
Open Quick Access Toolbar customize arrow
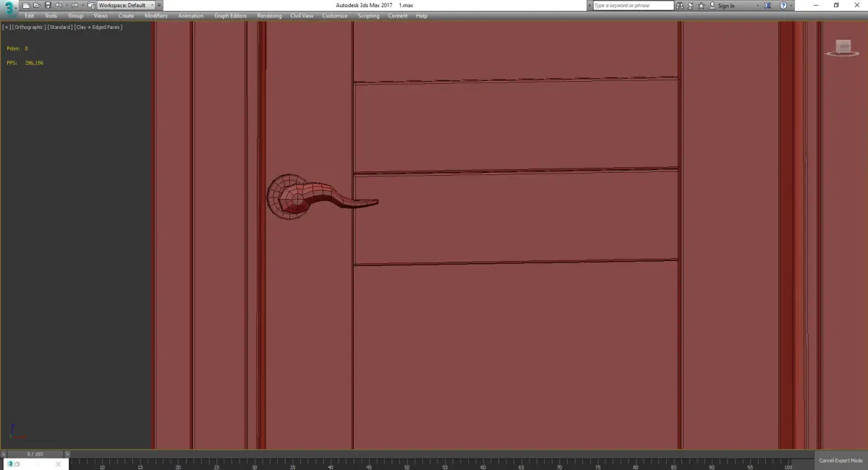(159, 5)
